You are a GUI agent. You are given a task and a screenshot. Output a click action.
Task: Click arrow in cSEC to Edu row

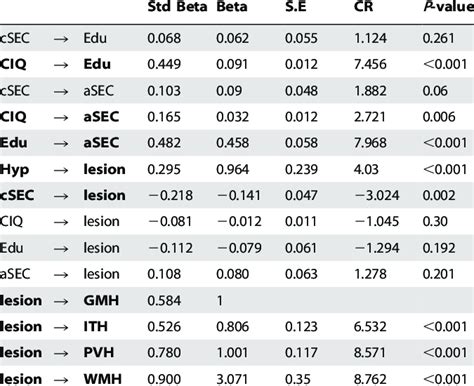61,39
